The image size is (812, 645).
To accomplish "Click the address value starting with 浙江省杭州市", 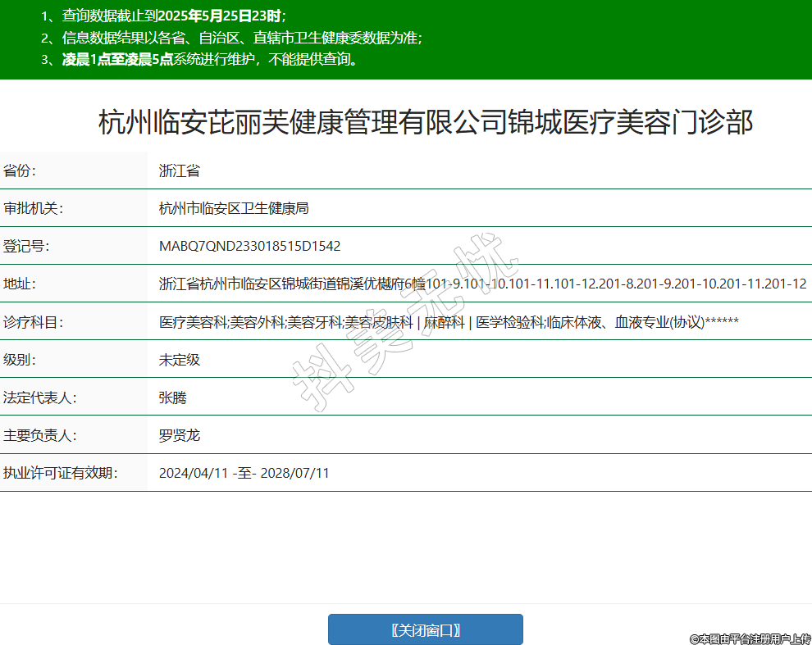I will (x=482, y=284).
